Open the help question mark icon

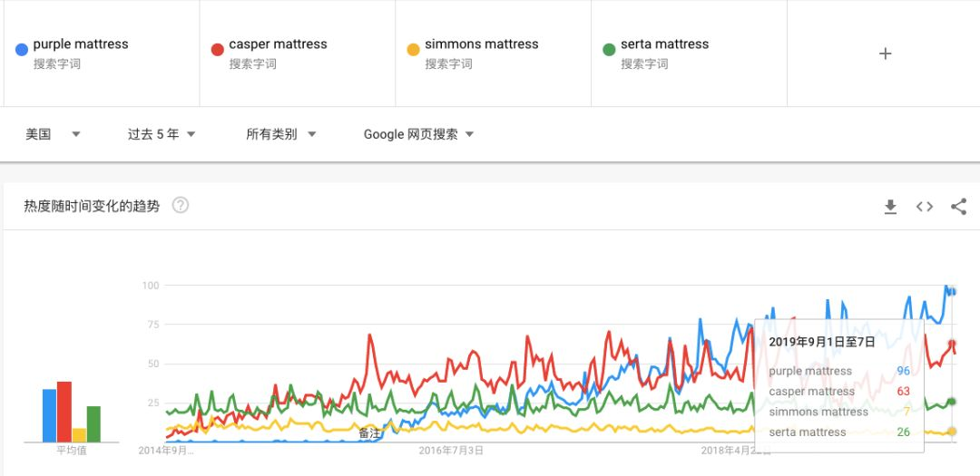click(x=180, y=206)
